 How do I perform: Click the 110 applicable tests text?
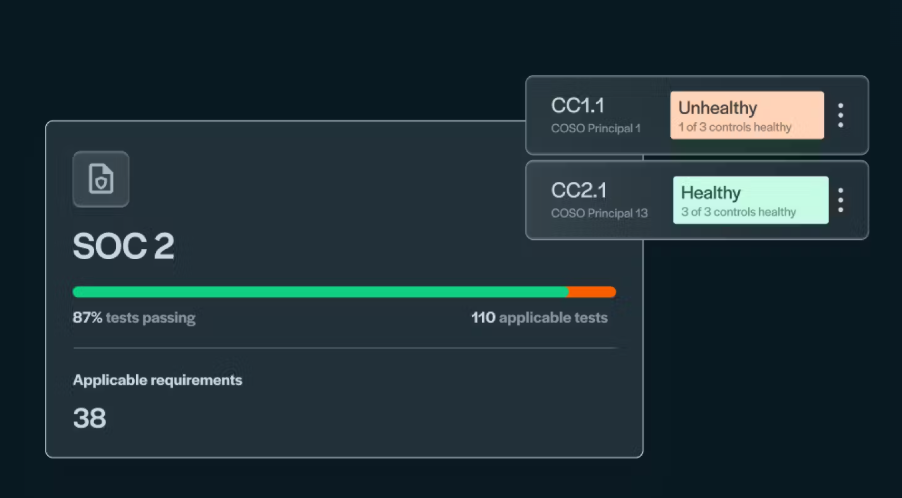[x=539, y=317]
